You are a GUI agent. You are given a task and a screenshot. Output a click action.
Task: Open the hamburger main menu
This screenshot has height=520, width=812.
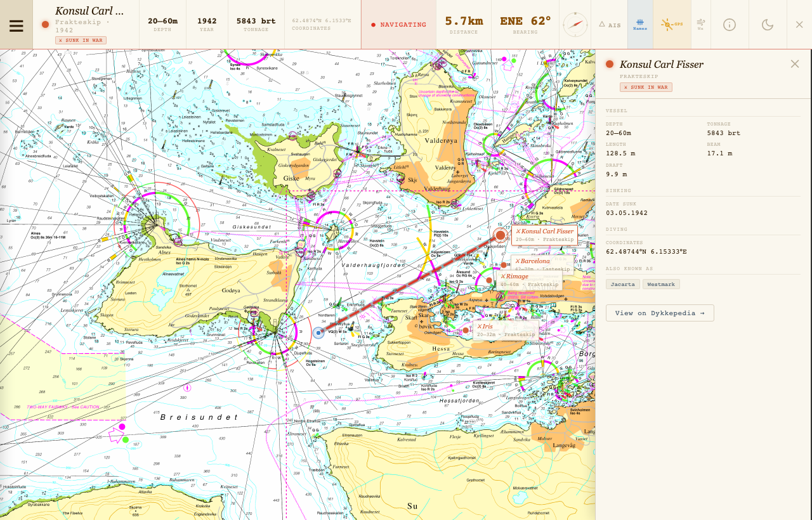16,25
